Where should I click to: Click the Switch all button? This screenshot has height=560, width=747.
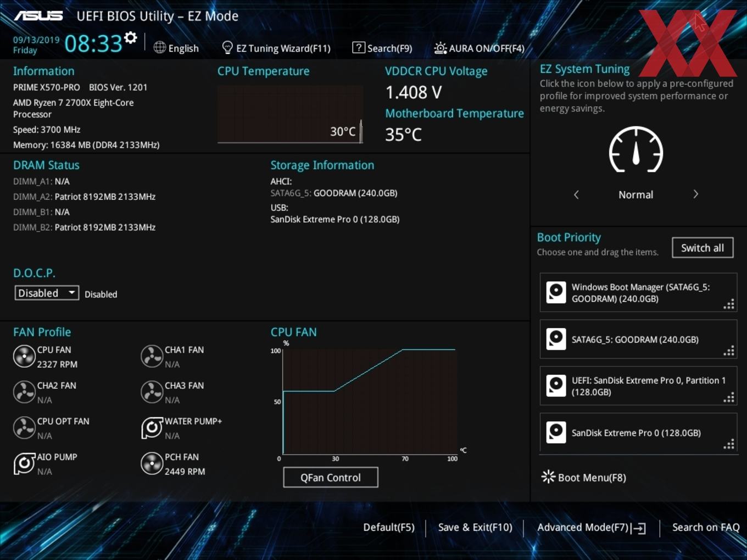[703, 248]
